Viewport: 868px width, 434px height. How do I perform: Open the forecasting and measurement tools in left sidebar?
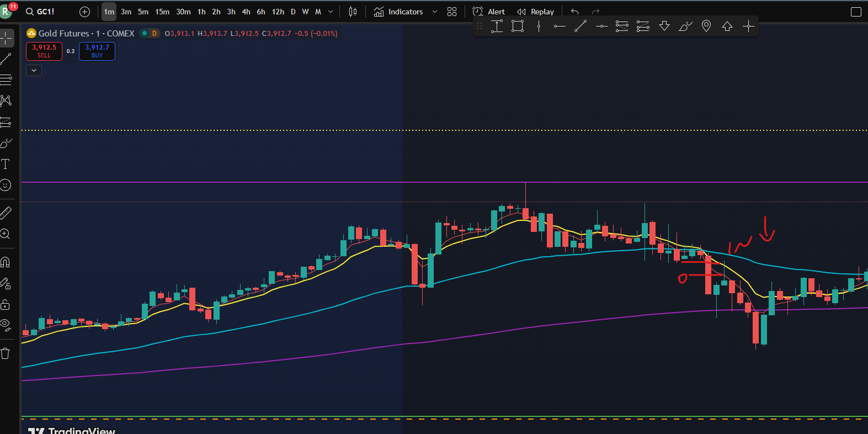coord(6,122)
